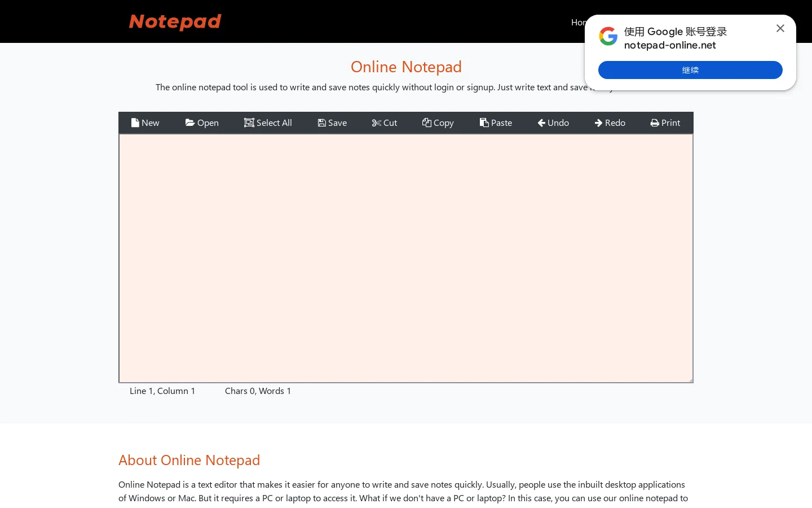This screenshot has width=812, height=508.
Task: Click the New file toolbar button
Action: pyautogui.click(x=145, y=122)
